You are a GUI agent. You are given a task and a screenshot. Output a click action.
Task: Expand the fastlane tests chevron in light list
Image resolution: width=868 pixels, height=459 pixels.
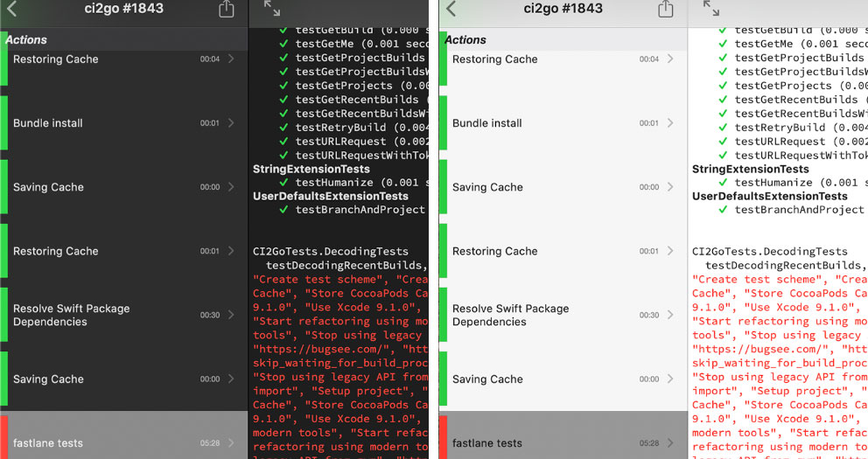coord(670,443)
